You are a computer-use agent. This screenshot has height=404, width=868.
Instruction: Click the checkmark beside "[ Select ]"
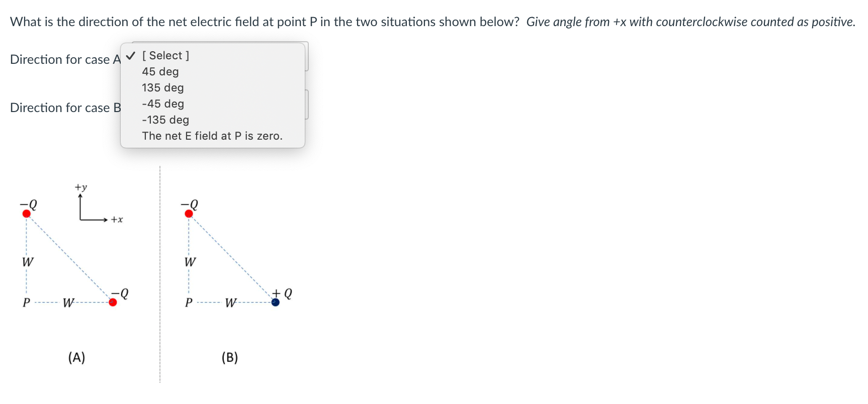coord(130,55)
